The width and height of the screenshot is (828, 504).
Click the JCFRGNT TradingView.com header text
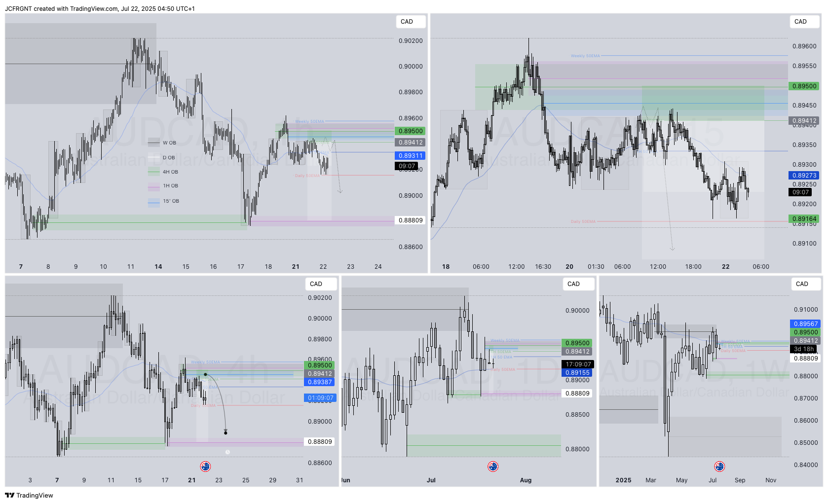click(x=100, y=9)
